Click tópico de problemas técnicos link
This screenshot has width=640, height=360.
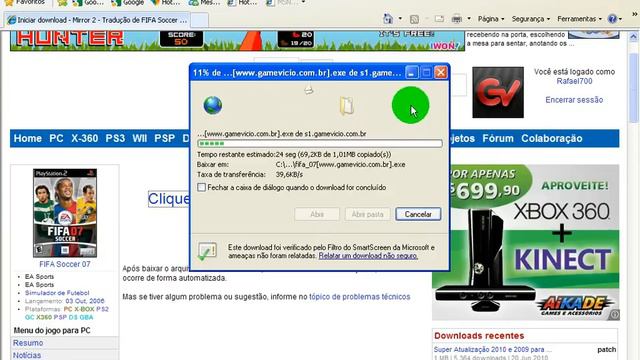coord(360,297)
